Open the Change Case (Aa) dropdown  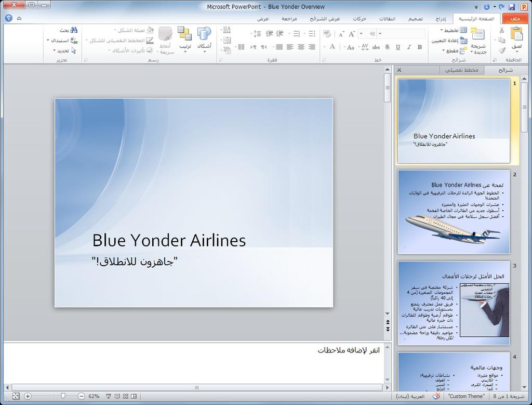[x=349, y=47]
